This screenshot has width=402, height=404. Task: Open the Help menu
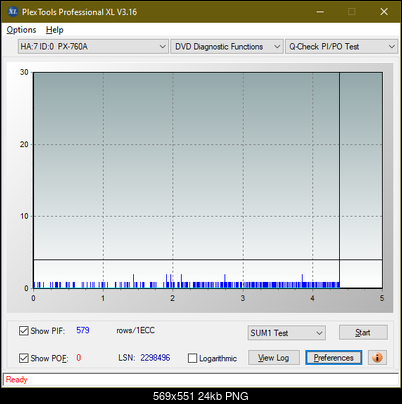coord(55,30)
